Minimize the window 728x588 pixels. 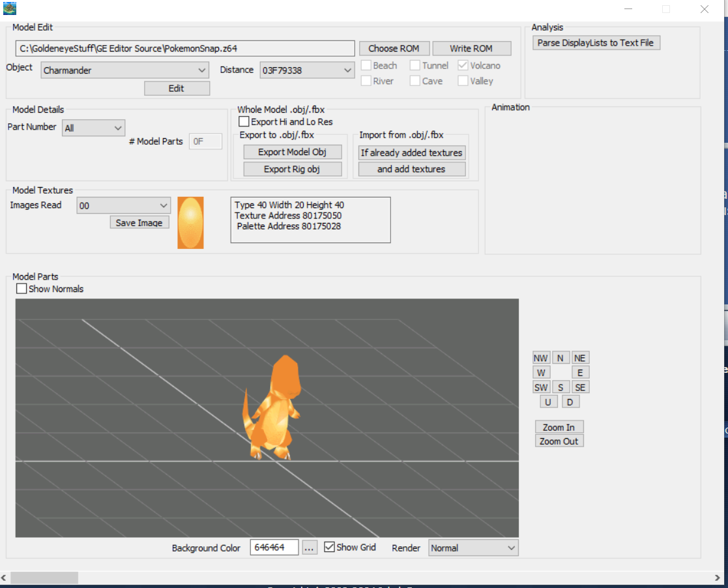[x=628, y=9]
